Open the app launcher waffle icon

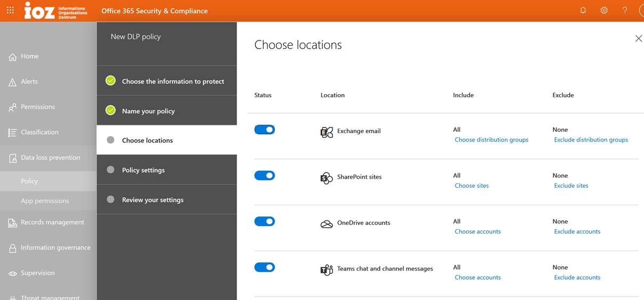tap(10, 10)
